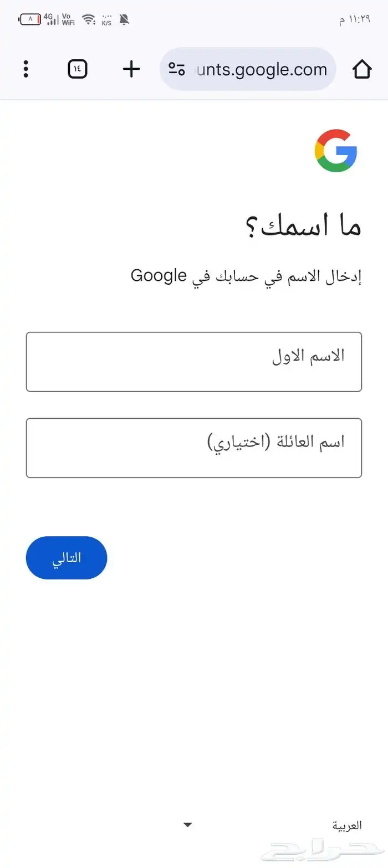Tap the Google logo
This screenshot has width=388, height=868.
(x=336, y=151)
